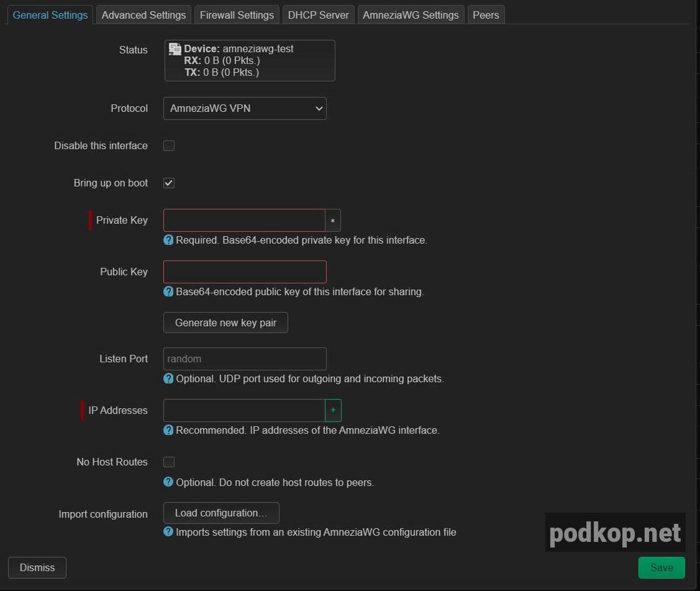Open the Peers tab
Image resolution: width=700 pixels, height=591 pixels.
tap(486, 14)
